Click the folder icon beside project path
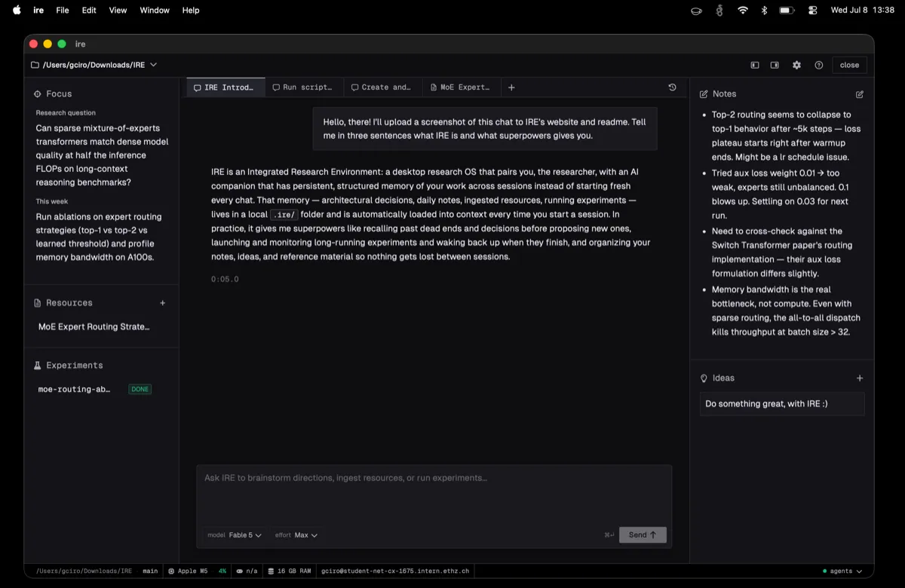 (35, 65)
